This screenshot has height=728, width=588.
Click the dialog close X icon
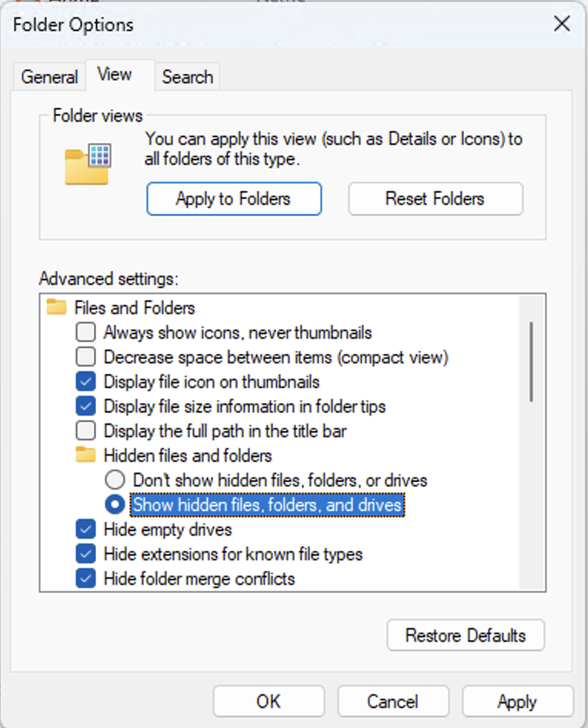click(x=561, y=24)
